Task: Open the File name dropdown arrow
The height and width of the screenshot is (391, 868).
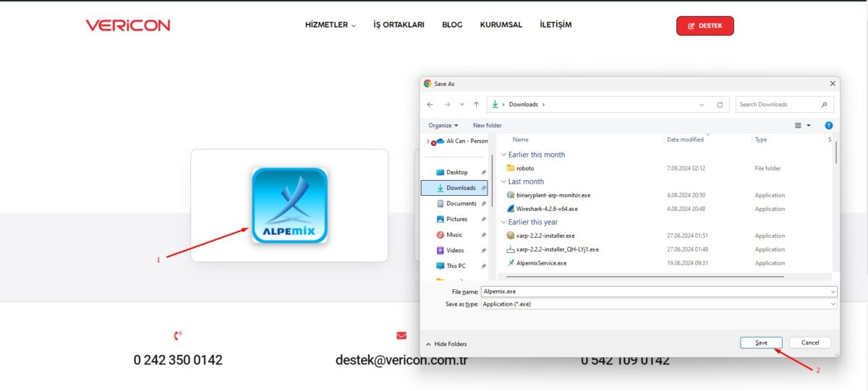Action: tap(833, 291)
